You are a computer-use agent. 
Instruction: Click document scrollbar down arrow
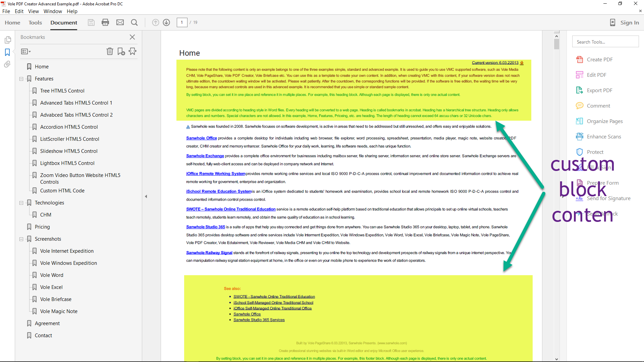tap(556, 359)
